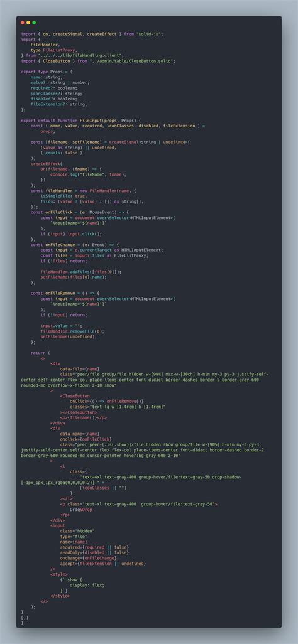This screenshot has width=298, height=644.
Task: Click the display: flex style rule
Action: [87, 585]
